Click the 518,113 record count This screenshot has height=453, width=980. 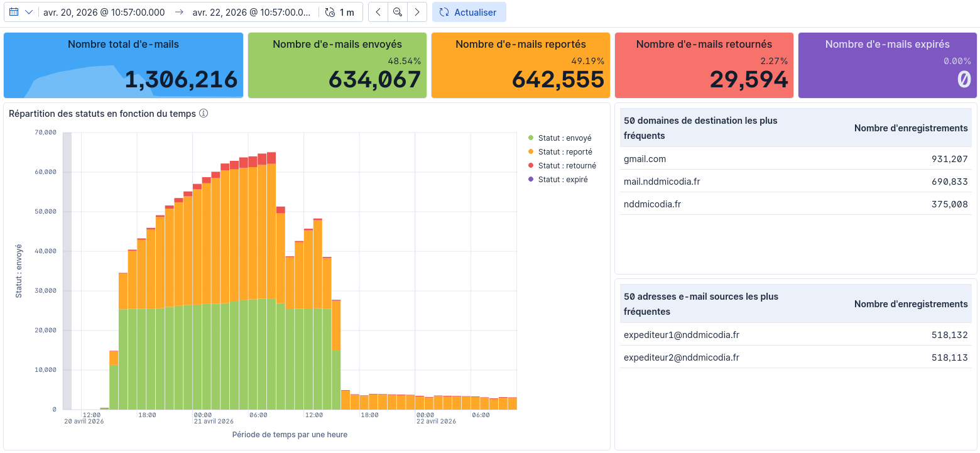[949, 357]
